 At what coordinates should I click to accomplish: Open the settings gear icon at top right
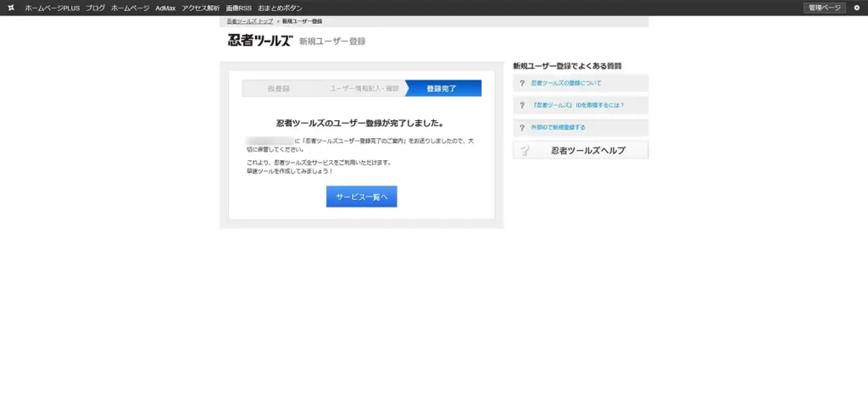856,8
